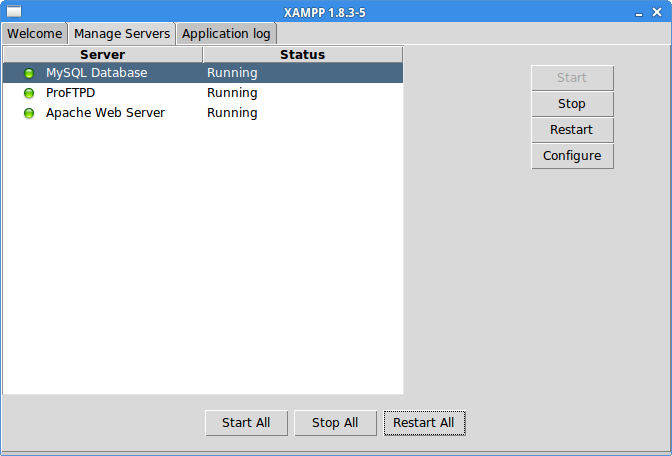Click the Running status of Apache Web Server
The height and width of the screenshot is (456, 672).
(x=232, y=113)
